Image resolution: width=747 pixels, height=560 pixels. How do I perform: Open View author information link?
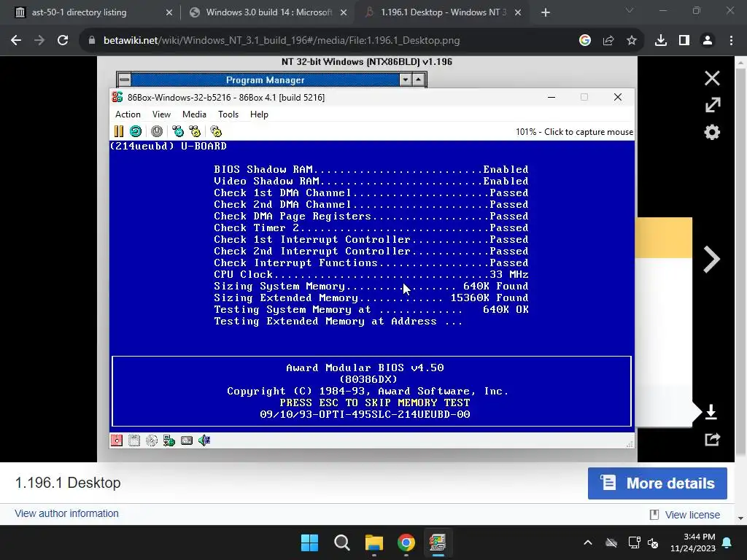(66, 513)
